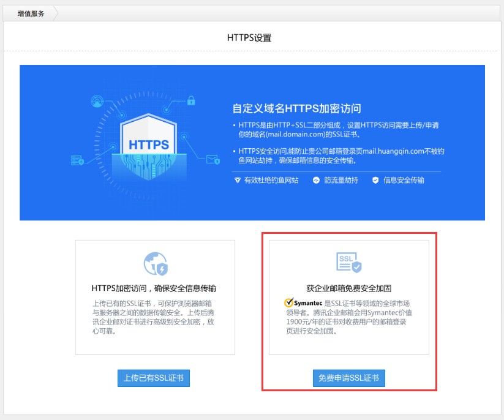Click the 自定义域名HTTPS加密访问 banner heading
The image size is (504, 420).
click(296, 109)
